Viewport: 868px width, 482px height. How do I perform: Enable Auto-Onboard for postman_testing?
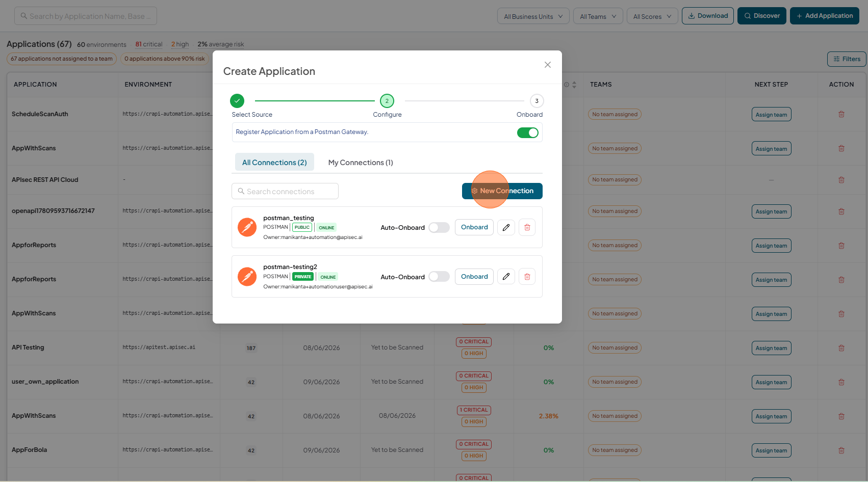[439, 227]
